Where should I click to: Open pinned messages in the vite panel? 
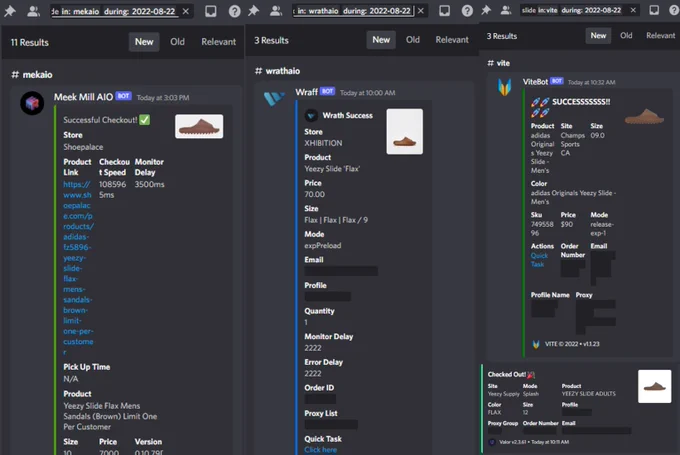[486, 10]
